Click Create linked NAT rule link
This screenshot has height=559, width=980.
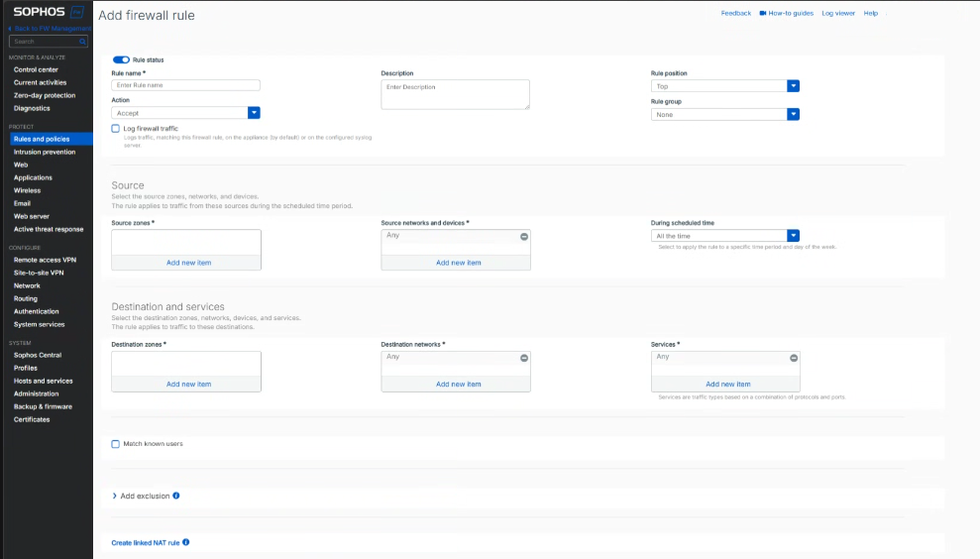pos(146,543)
